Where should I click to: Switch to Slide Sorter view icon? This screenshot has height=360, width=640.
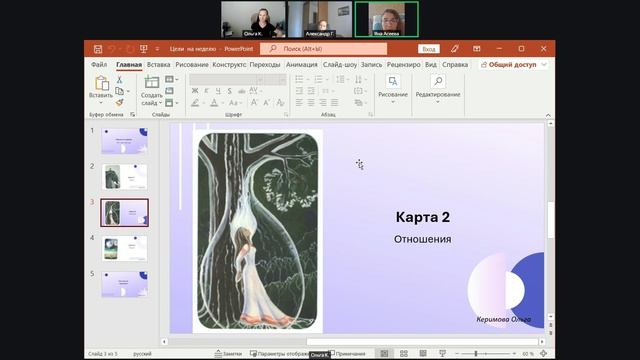point(404,353)
